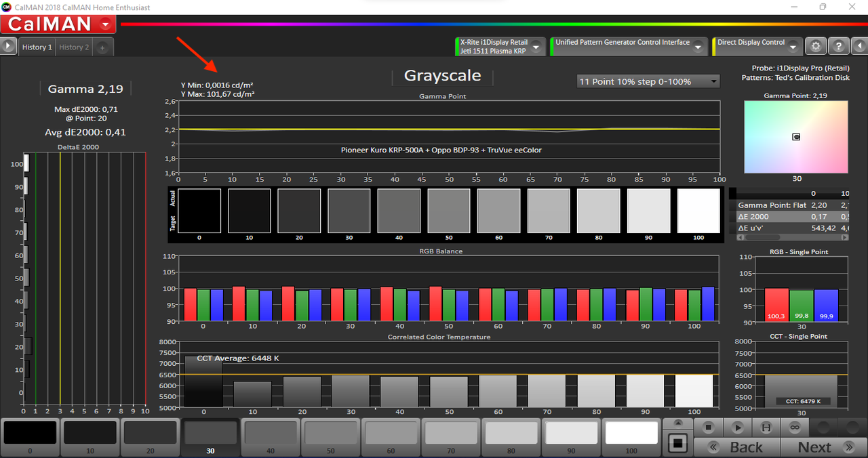Select the 100 level thumbnail in bottom strip
Image resolution: width=868 pixels, height=458 pixels.
pyautogui.click(x=631, y=437)
